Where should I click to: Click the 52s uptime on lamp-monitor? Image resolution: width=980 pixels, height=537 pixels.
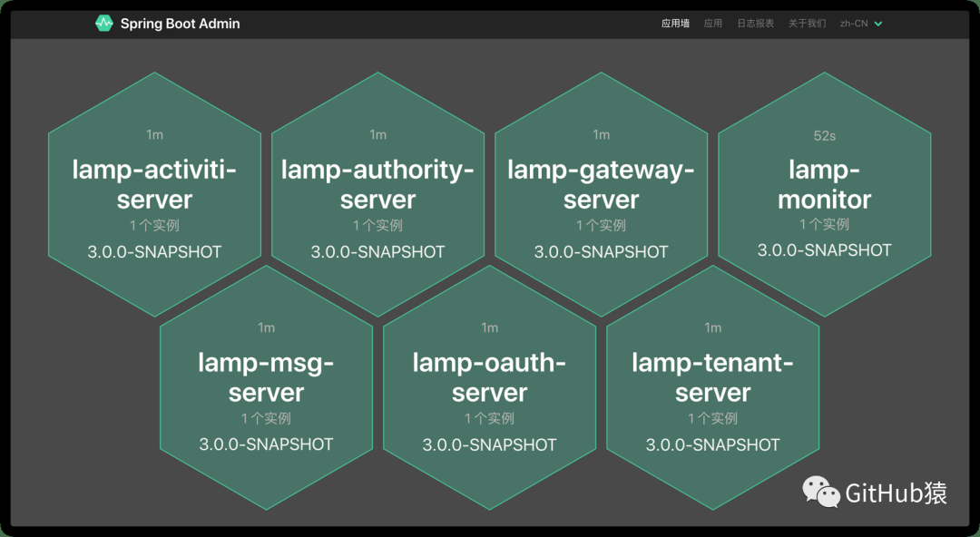(824, 136)
